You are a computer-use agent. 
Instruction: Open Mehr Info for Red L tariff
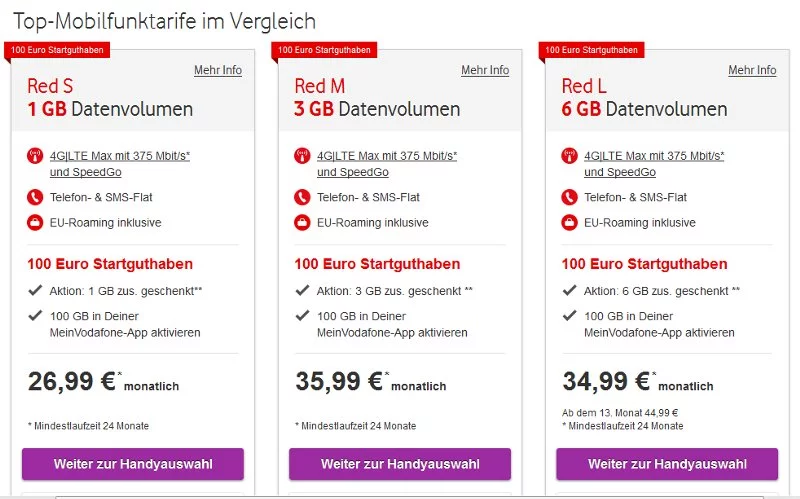[x=752, y=71]
